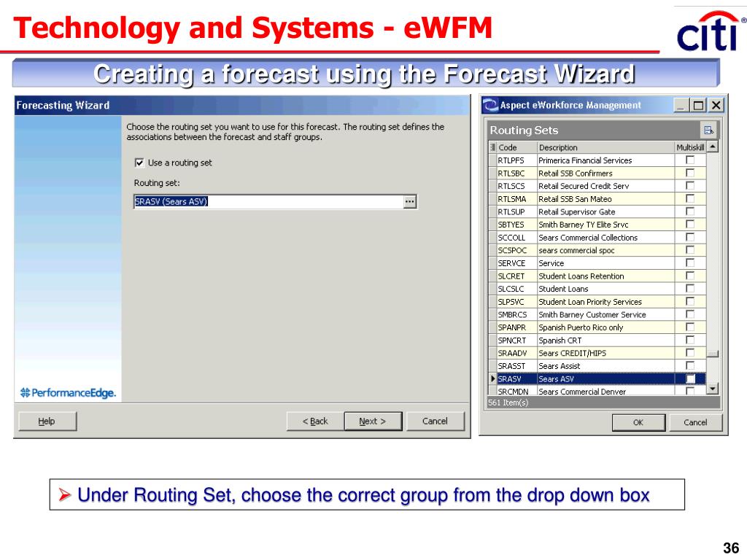747x560 pixels.
Task: Select the sears commercial spoc row
Action: (x=597, y=251)
